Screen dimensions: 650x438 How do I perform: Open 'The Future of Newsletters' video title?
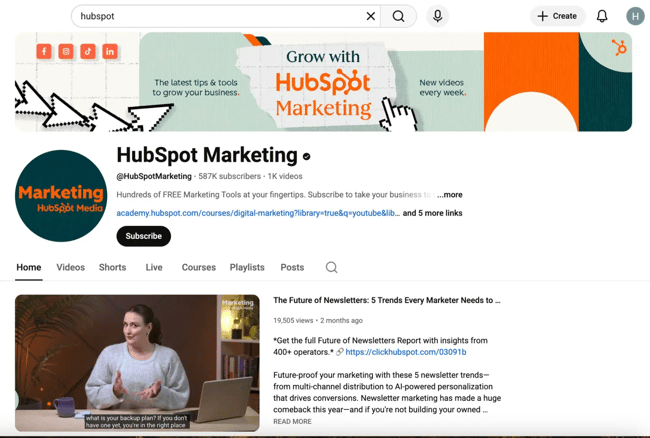click(387, 300)
